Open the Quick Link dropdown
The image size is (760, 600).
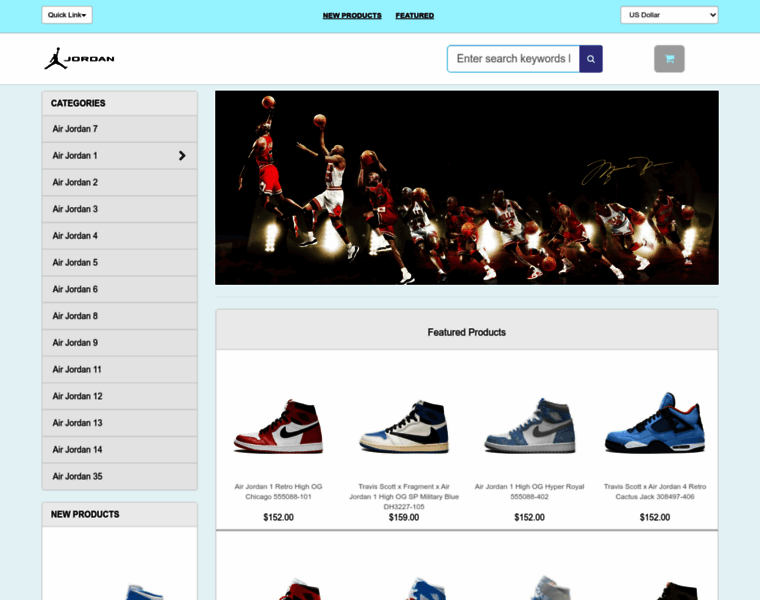pos(67,15)
